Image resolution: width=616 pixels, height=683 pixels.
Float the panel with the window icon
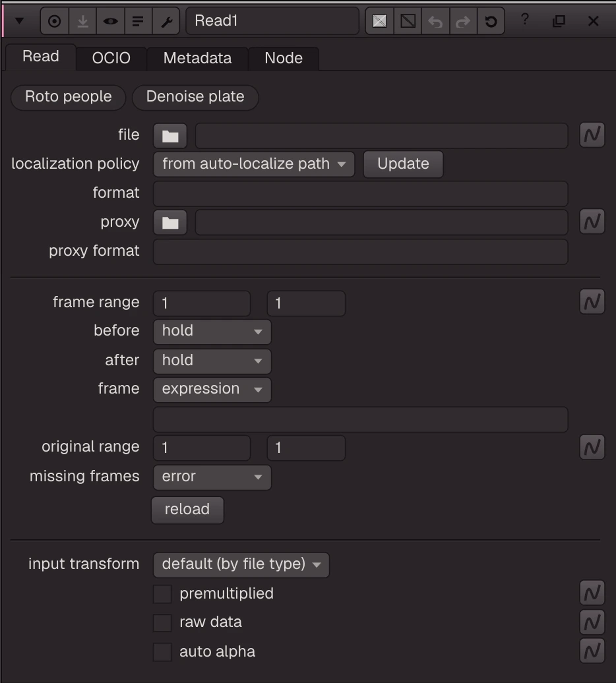[x=559, y=20]
